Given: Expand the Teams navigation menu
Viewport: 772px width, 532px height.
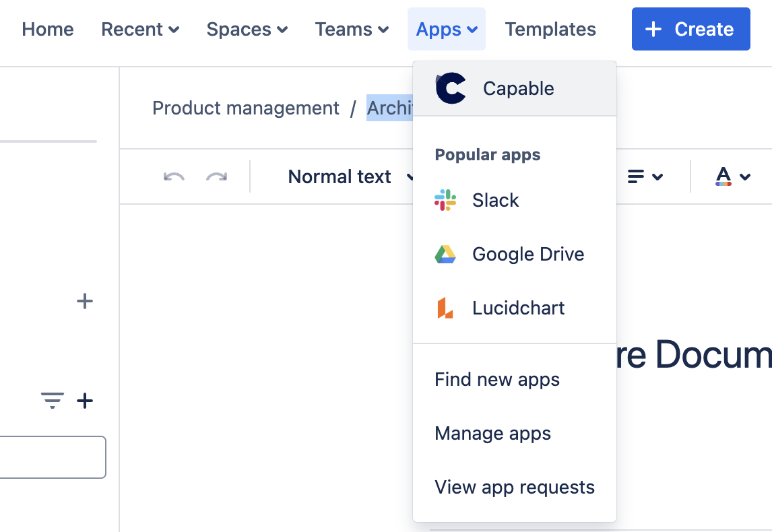Looking at the screenshot, I should pyautogui.click(x=352, y=30).
